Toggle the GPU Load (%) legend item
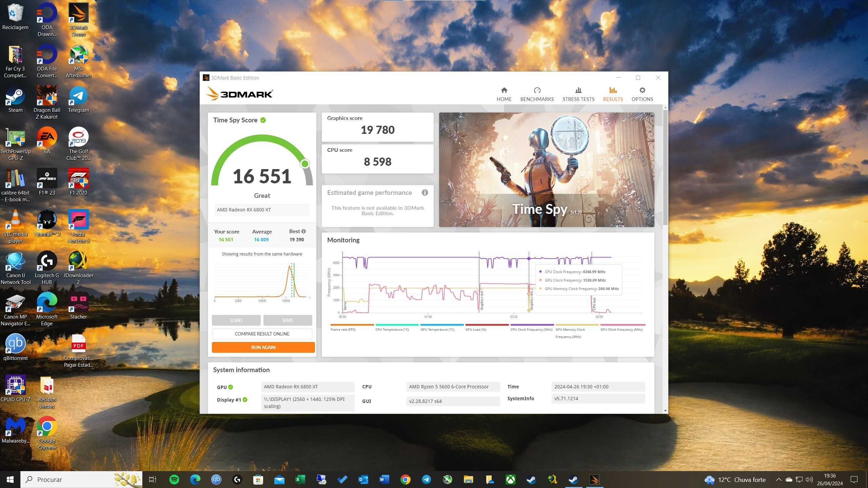This screenshot has height=488, width=868. pos(487,328)
